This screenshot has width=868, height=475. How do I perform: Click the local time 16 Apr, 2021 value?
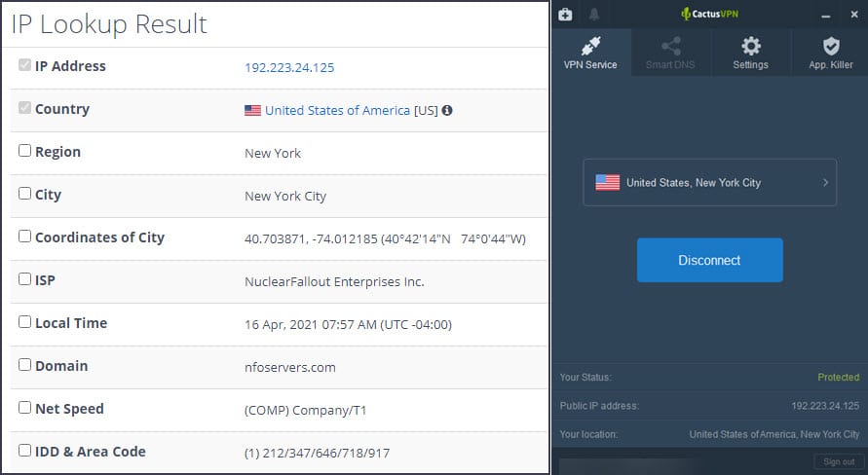[348, 324]
